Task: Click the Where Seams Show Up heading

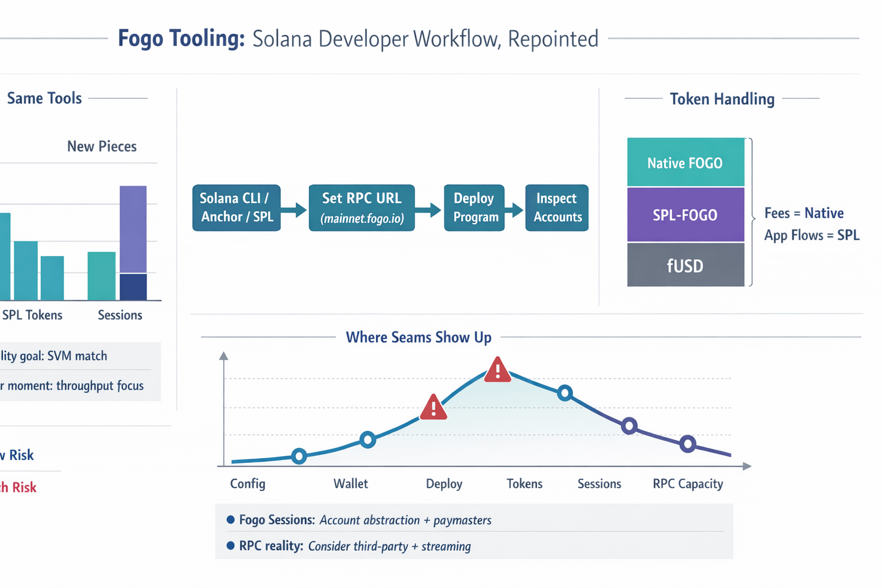Action: 419,337
